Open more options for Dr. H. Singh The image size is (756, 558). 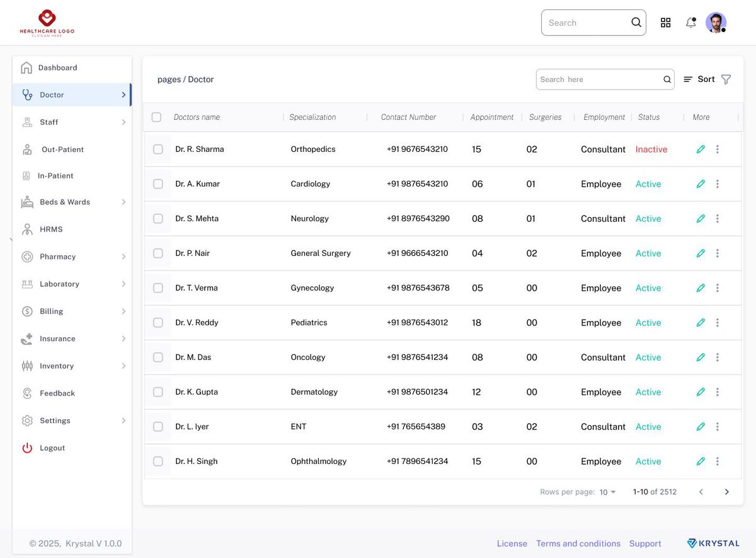pyautogui.click(x=718, y=462)
